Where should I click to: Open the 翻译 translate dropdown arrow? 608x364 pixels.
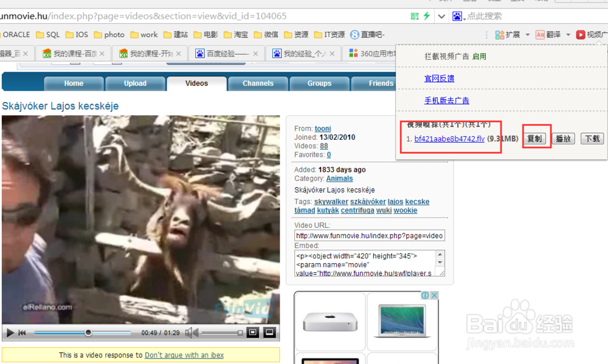(x=568, y=35)
